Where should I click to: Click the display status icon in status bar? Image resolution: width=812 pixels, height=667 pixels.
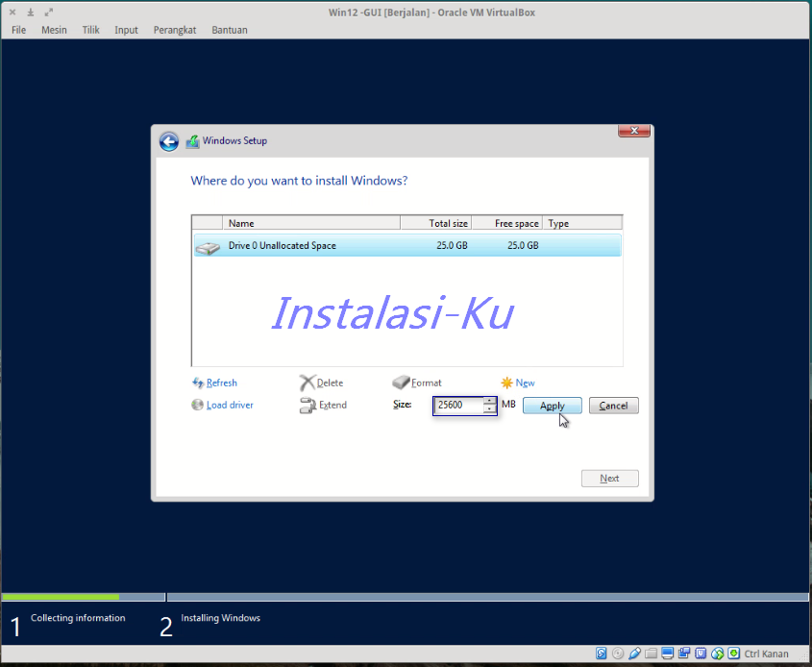click(667, 654)
